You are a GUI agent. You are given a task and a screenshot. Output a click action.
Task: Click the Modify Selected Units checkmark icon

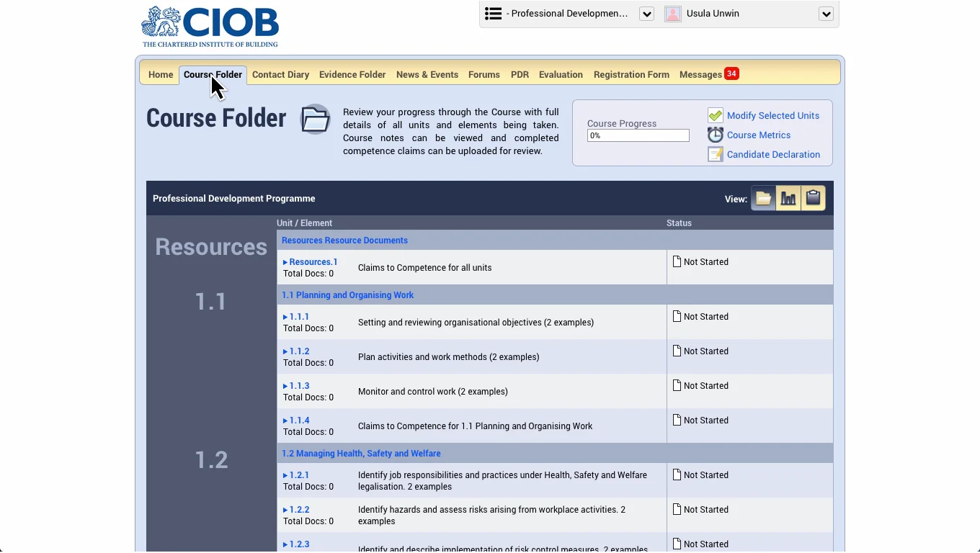coord(716,115)
